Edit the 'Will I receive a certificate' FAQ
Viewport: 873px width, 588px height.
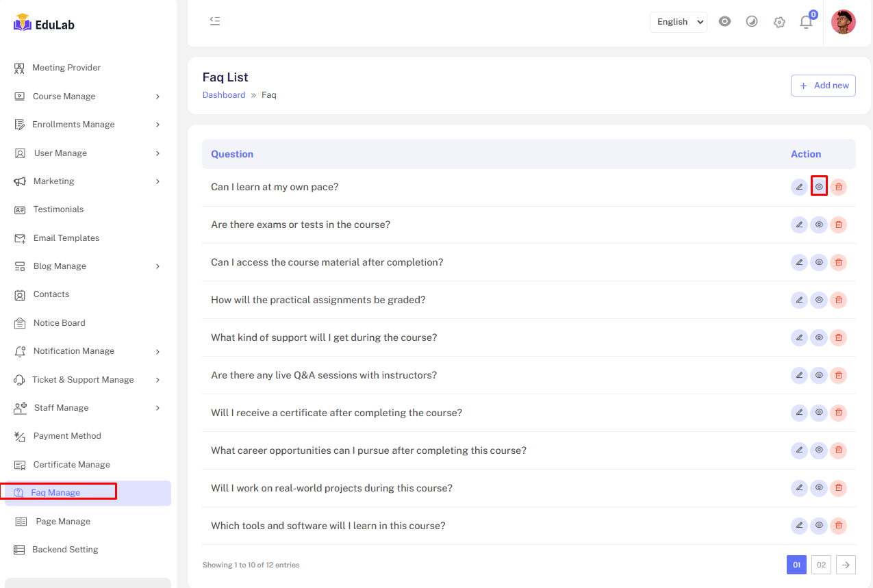(799, 413)
